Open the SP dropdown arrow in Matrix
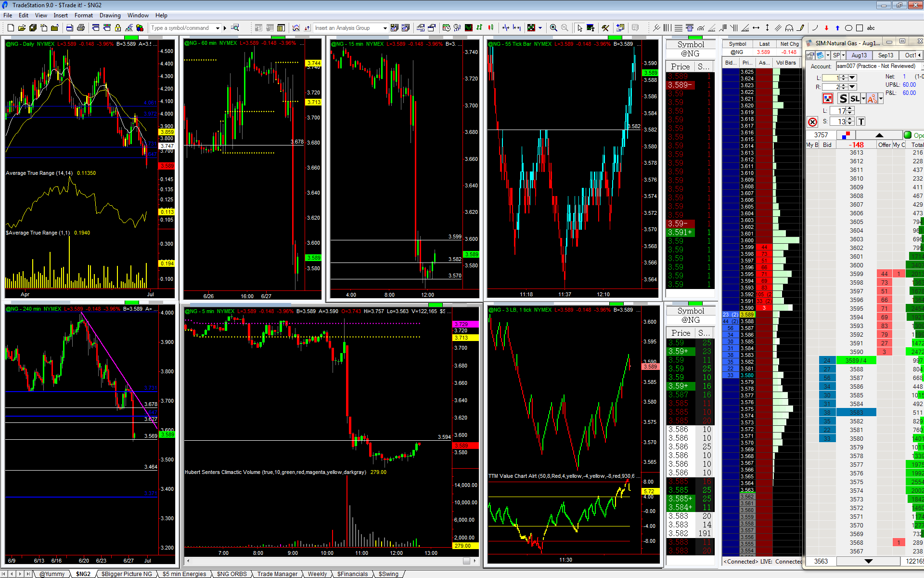 point(844,55)
